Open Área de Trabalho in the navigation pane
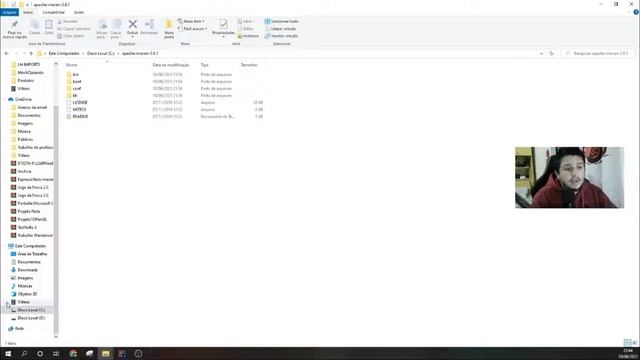 point(32,254)
